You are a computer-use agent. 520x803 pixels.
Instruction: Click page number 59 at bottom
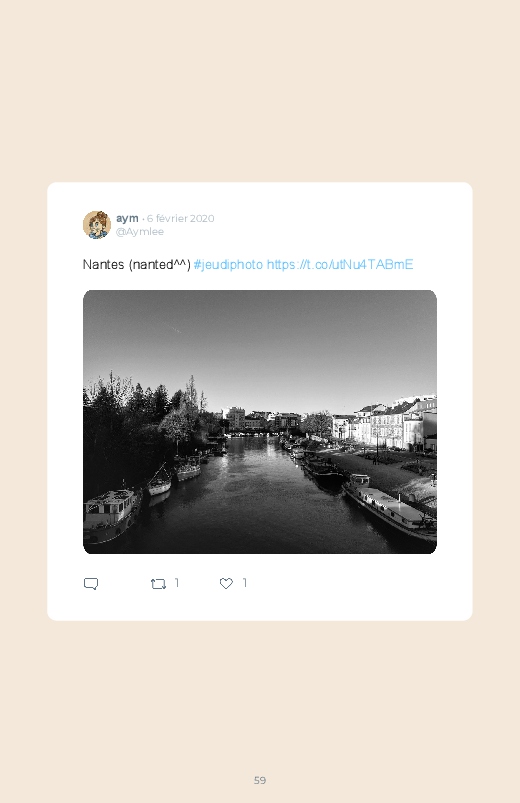pyautogui.click(x=260, y=780)
